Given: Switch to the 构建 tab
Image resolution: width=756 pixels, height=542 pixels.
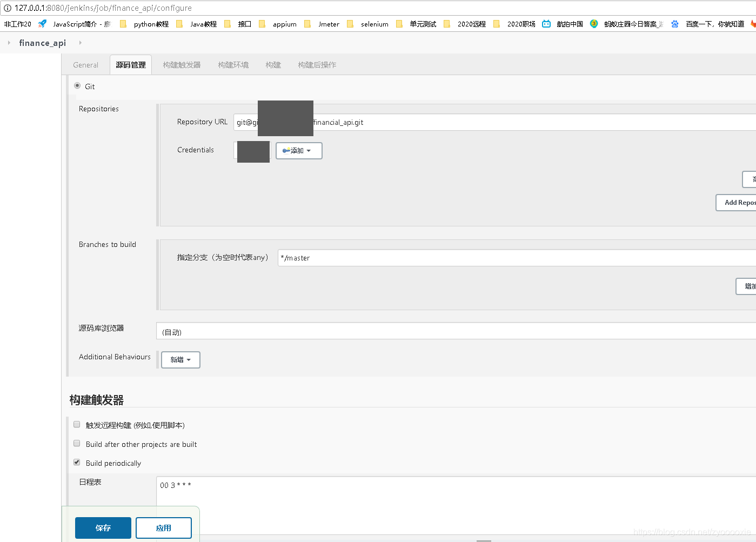Looking at the screenshot, I should 273,65.
